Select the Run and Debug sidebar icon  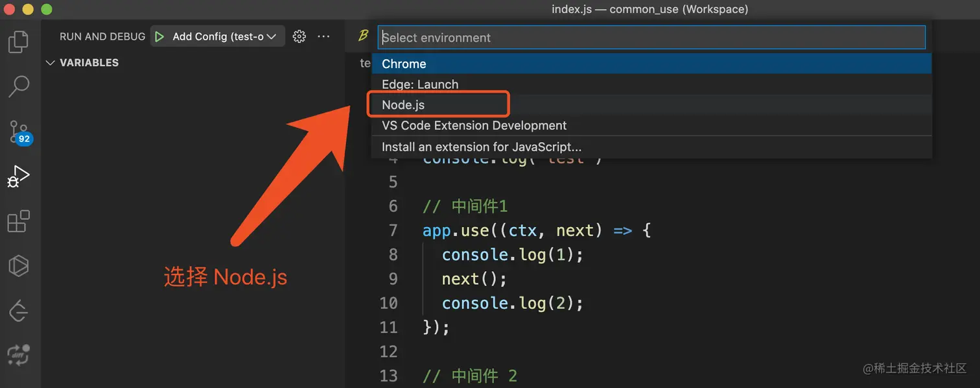17,175
